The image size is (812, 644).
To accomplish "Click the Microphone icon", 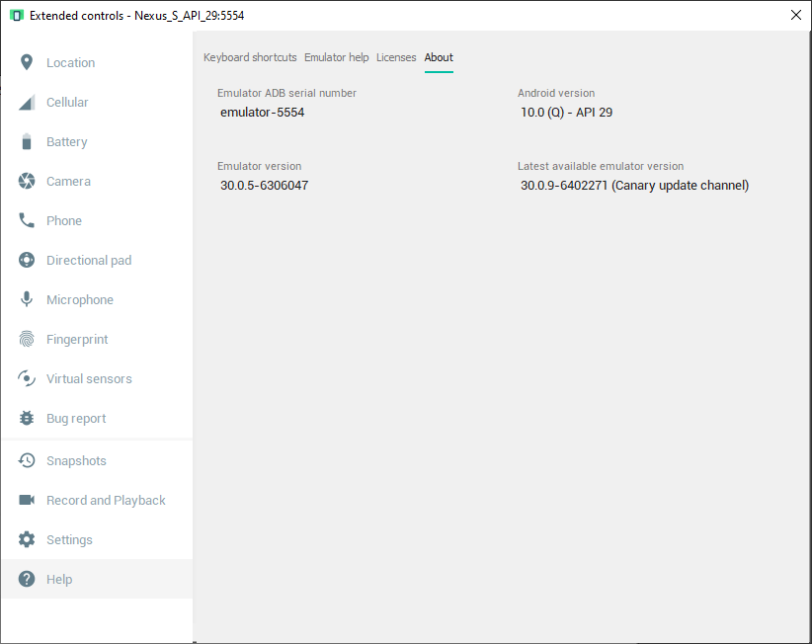I will (x=27, y=300).
